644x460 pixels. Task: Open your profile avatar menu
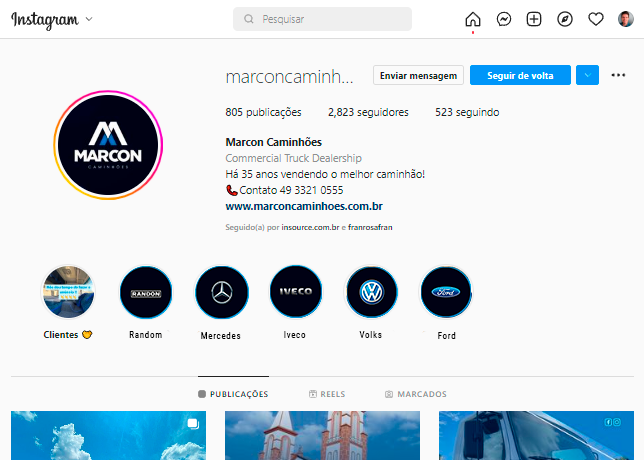point(626,19)
